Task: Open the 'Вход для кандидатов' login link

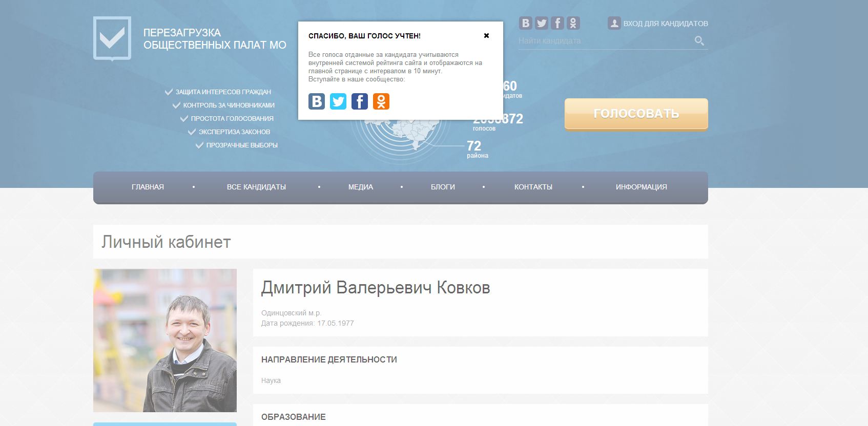Action: coord(666,24)
